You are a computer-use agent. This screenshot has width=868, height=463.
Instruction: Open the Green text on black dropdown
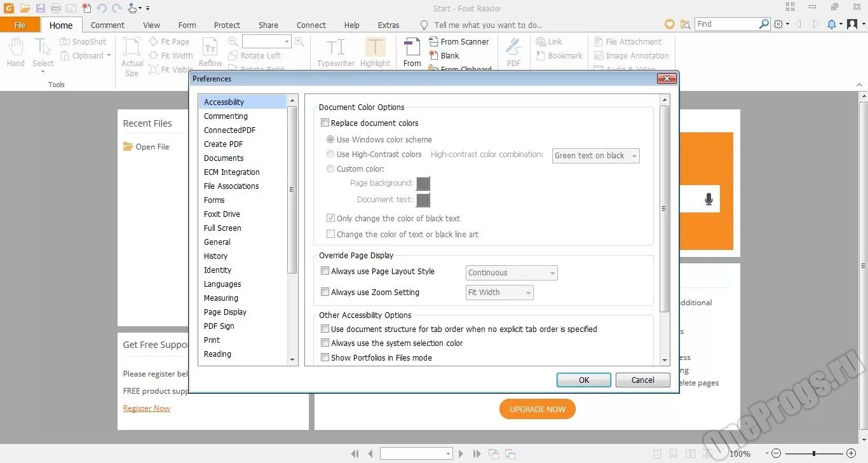coord(595,156)
